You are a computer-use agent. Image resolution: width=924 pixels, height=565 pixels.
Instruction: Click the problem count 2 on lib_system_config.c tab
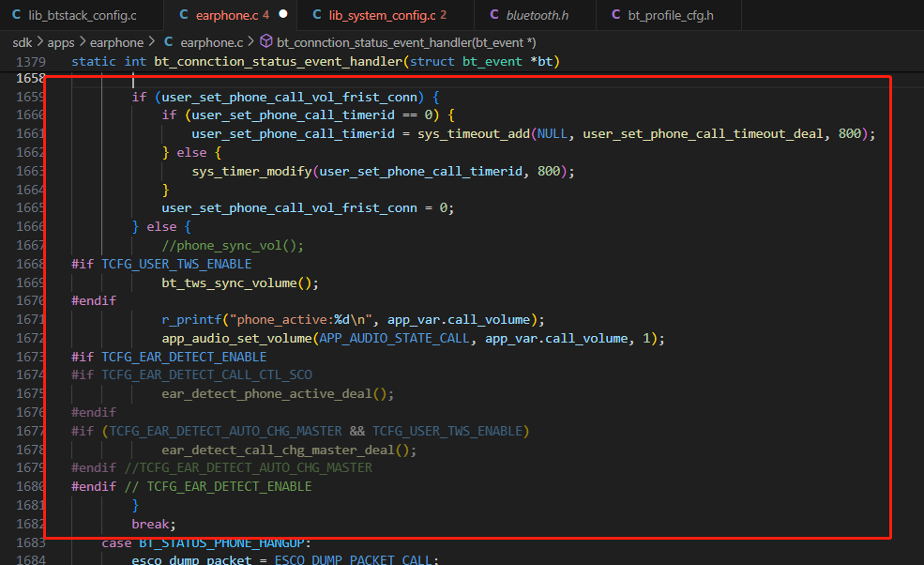444,15
